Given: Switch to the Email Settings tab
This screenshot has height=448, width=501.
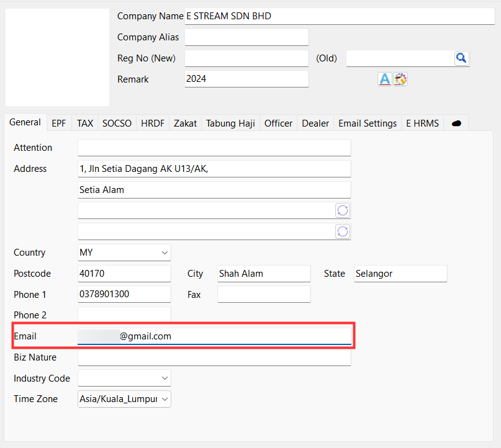Looking at the screenshot, I should pos(367,123).
